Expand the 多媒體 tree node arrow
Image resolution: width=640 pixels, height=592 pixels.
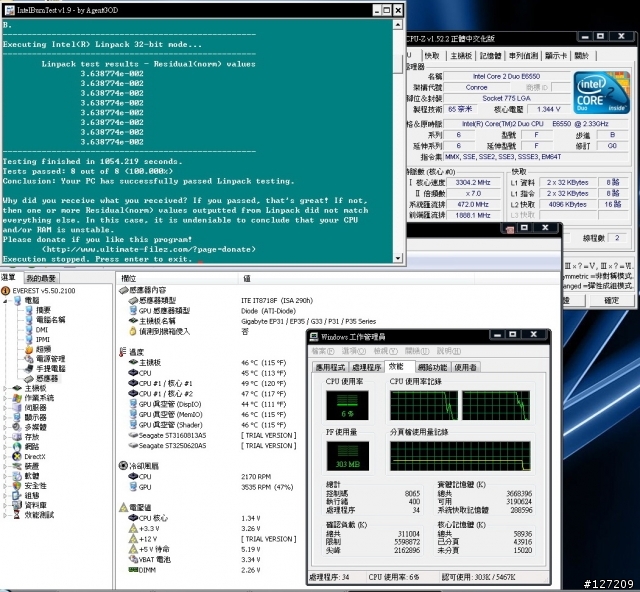coord(5,427)
